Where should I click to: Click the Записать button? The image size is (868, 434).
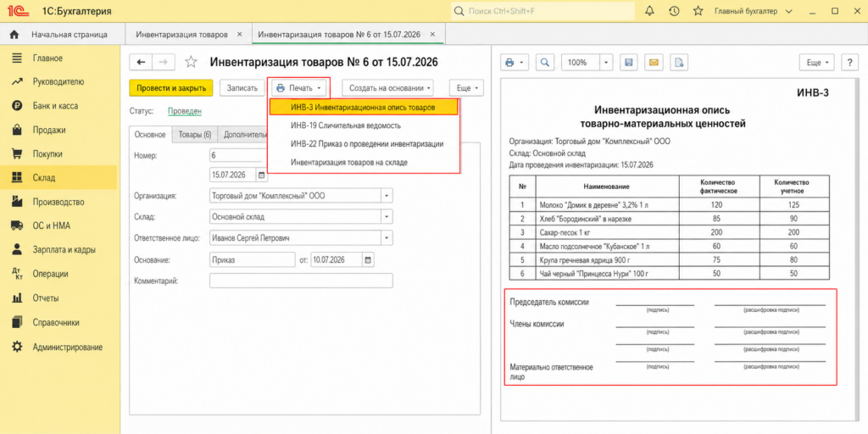(242, 88)
